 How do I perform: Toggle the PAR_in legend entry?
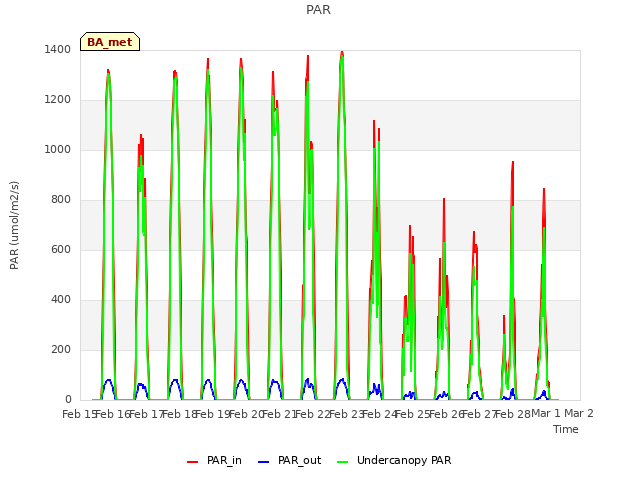pyautogui.click(x=214, y=460)
